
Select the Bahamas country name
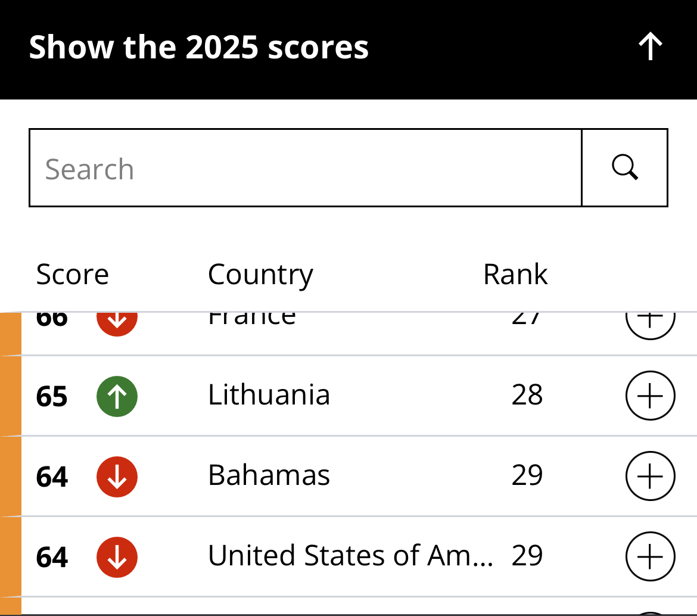pyautogui.click(x=269, y=475)
